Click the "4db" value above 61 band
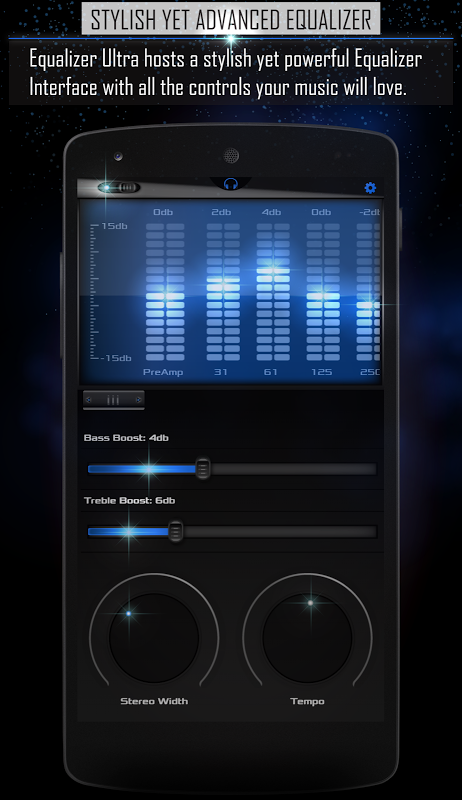This screenshot has width=462, height=800. coord(271,212)
